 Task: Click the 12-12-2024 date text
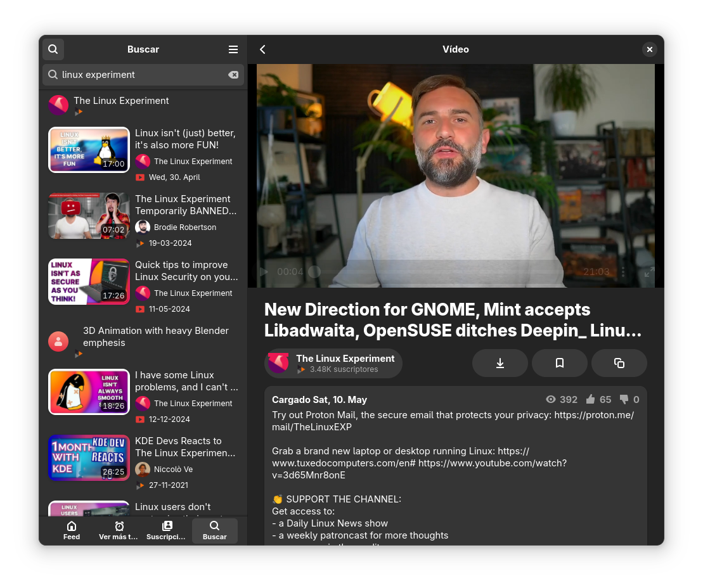(169, 419)
